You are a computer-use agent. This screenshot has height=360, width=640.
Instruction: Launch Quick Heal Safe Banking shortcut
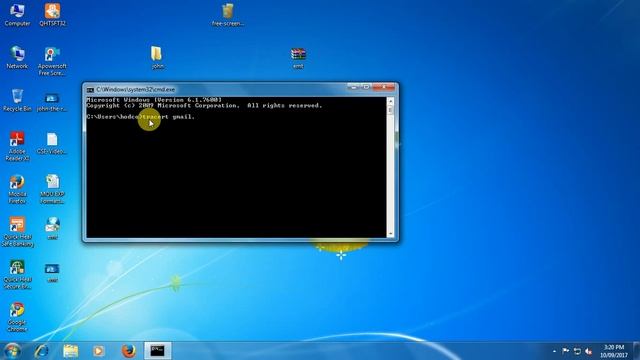point(17,232)
